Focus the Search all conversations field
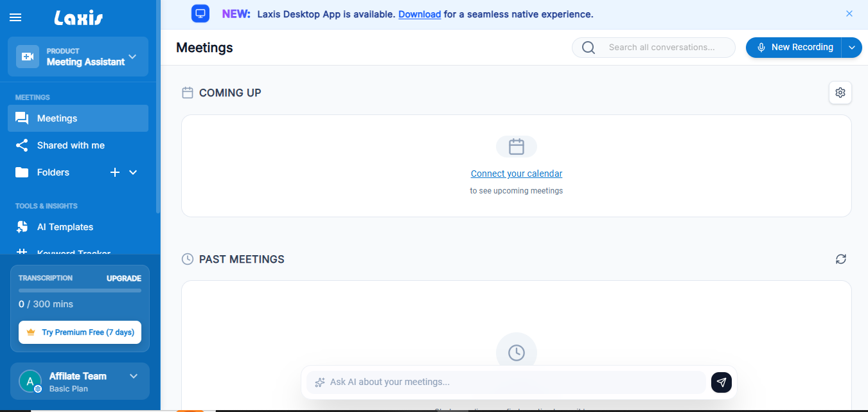The image size is (868, 412). click(653, 48)
